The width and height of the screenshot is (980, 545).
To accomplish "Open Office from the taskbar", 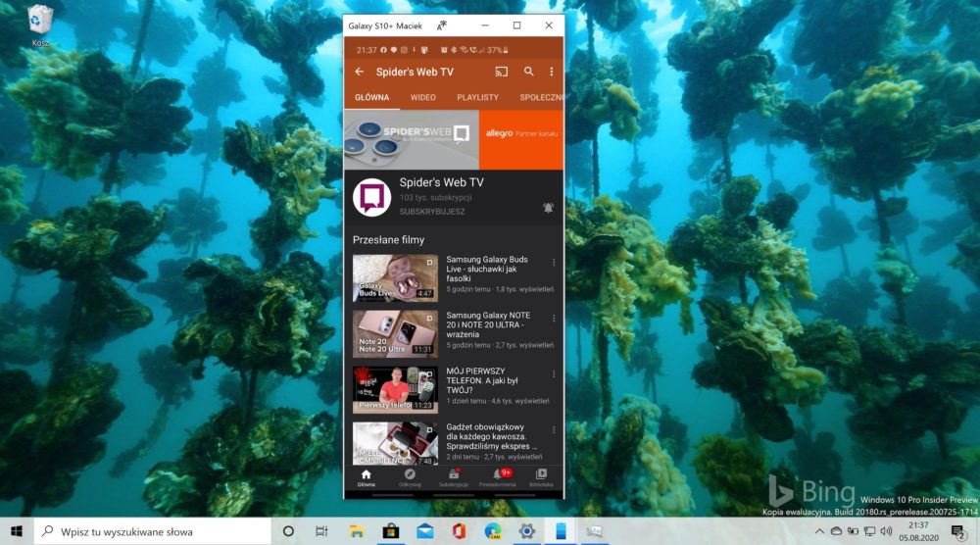I will pos(459,531).
